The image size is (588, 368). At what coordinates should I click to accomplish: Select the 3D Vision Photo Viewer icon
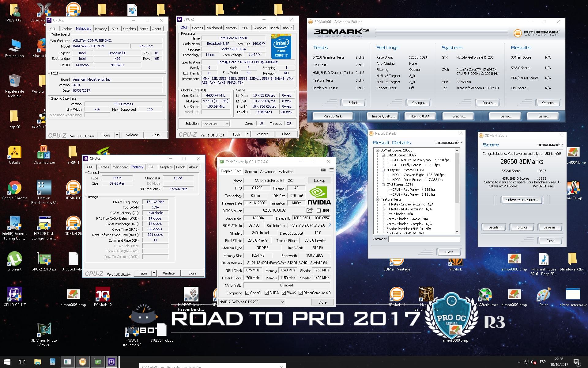click(44, 335)
